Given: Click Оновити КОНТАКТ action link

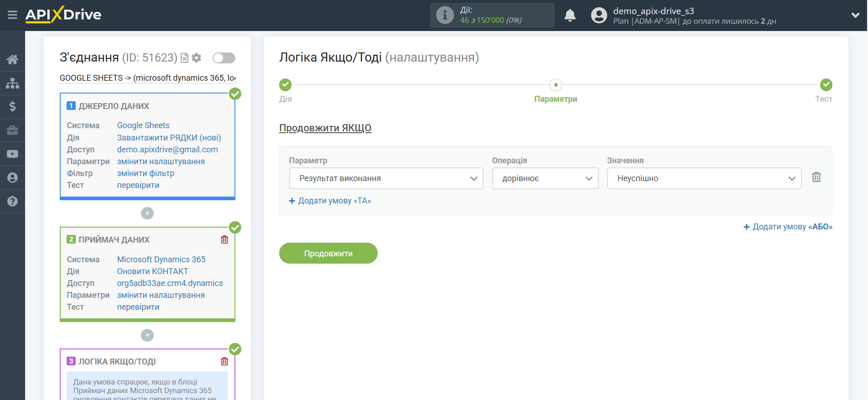Looking at the screenshot, I should pyautogui.click(x=152, y=271).
